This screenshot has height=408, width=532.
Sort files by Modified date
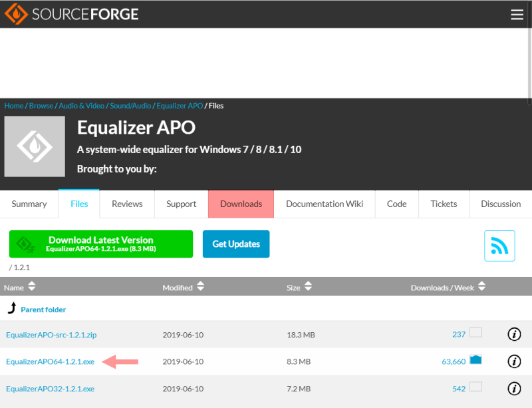click(184, 287)
